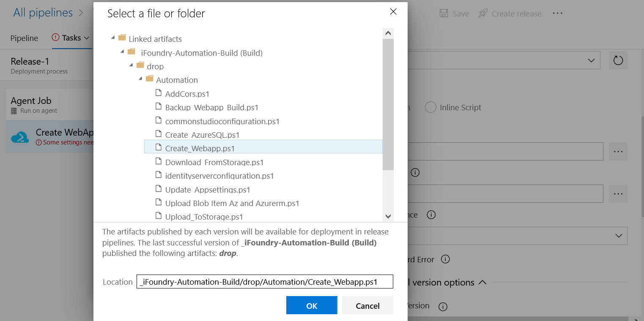
Task: Collapse the Automation folder arrow
Action: (140, 79)
